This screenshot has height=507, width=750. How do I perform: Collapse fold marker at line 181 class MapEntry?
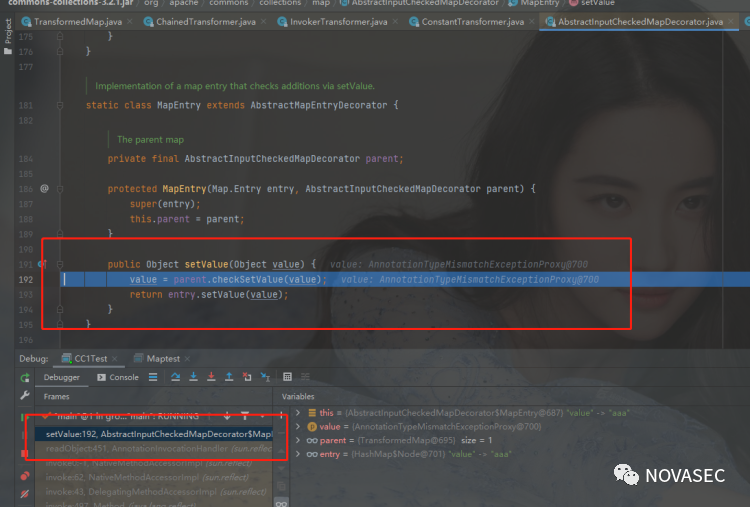60,105
